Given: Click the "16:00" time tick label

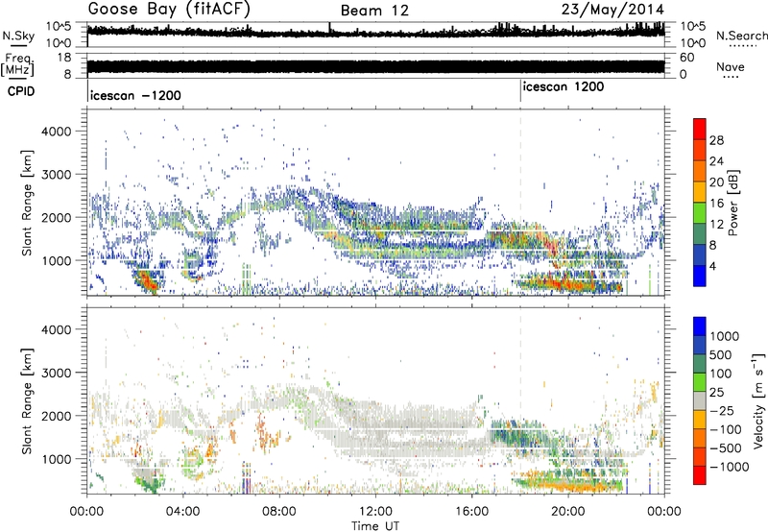Looking at the screenshot, I should [471, 512].
